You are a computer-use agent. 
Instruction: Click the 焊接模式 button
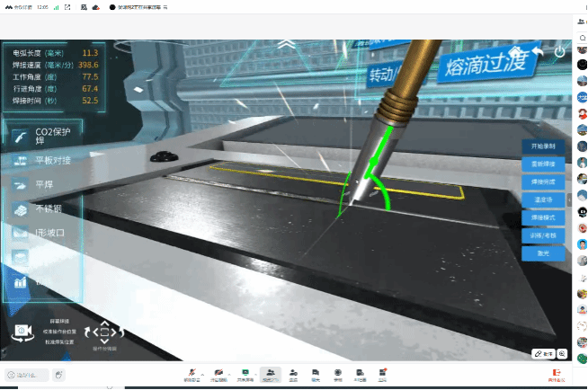(x=543, y=217)
